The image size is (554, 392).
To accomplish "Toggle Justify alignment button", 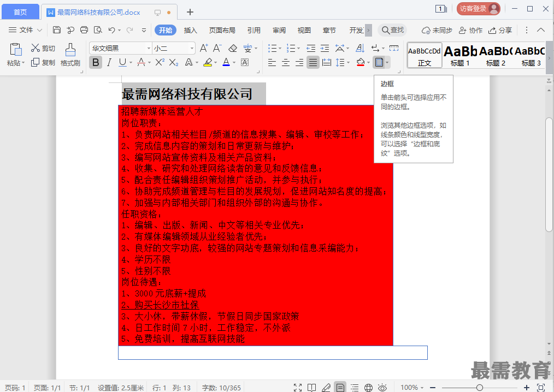I will tap(313, 62).
